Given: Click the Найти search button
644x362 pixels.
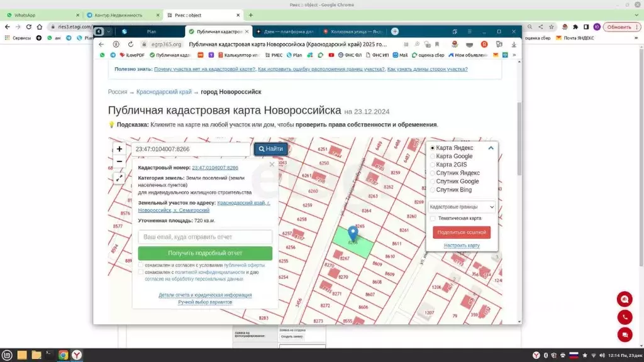Looking at the screenshot, I should pyautogui.click(x=270, y=149).
